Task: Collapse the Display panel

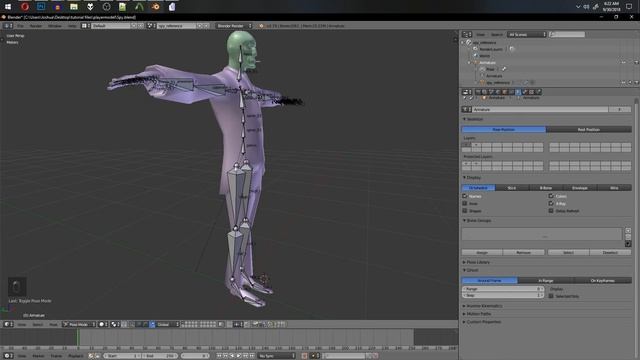Action: pos(472,178)
